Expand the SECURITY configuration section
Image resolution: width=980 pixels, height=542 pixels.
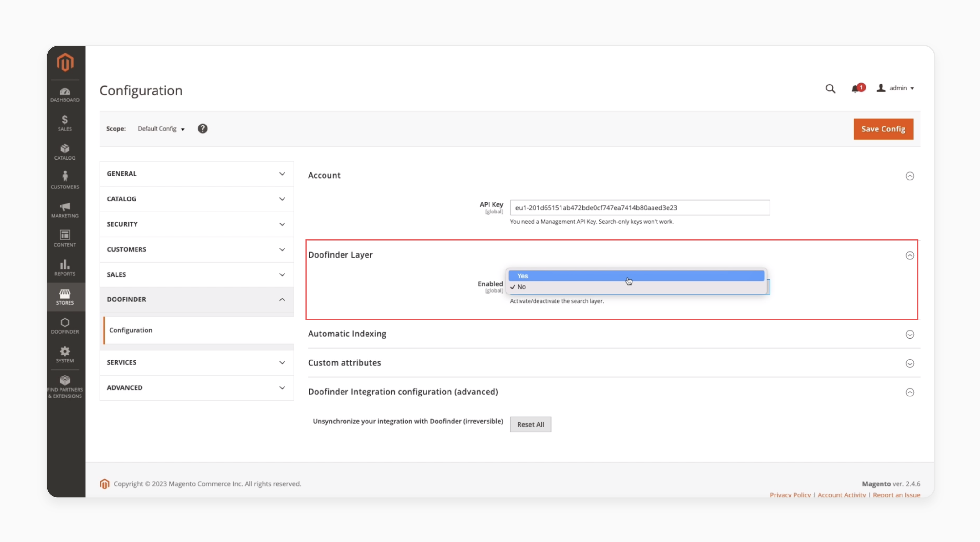(x=196, y=224)
